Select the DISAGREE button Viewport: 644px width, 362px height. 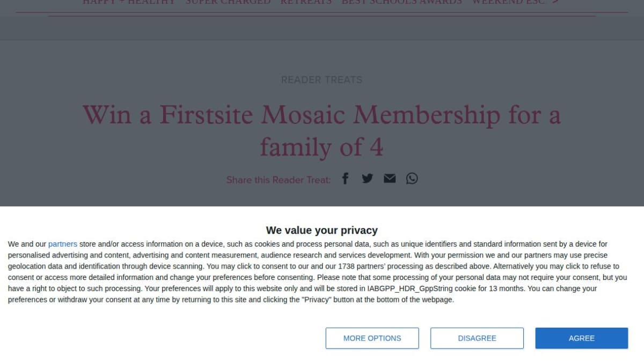(x=477, y=338)
